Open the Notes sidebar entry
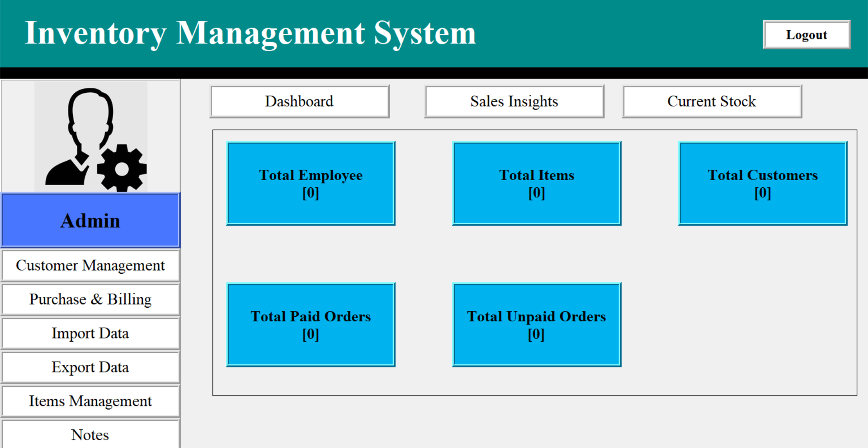This screenshot has width=868, height=448. pos(90,434)
